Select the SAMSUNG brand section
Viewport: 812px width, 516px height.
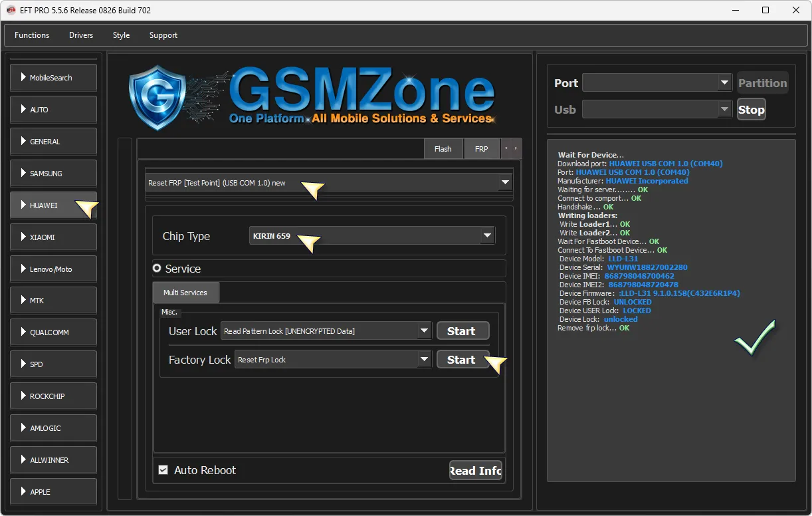[x=53, y=174]
